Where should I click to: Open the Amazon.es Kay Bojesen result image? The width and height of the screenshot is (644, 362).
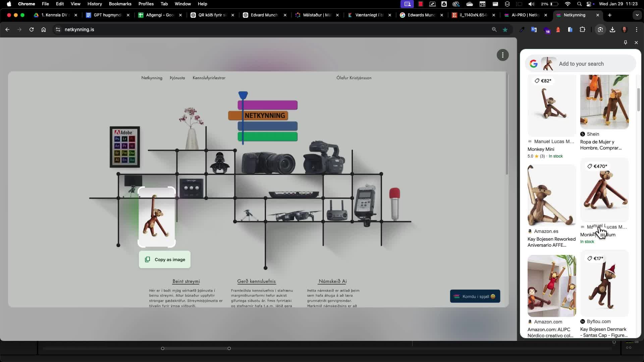[x=552, y=195]
